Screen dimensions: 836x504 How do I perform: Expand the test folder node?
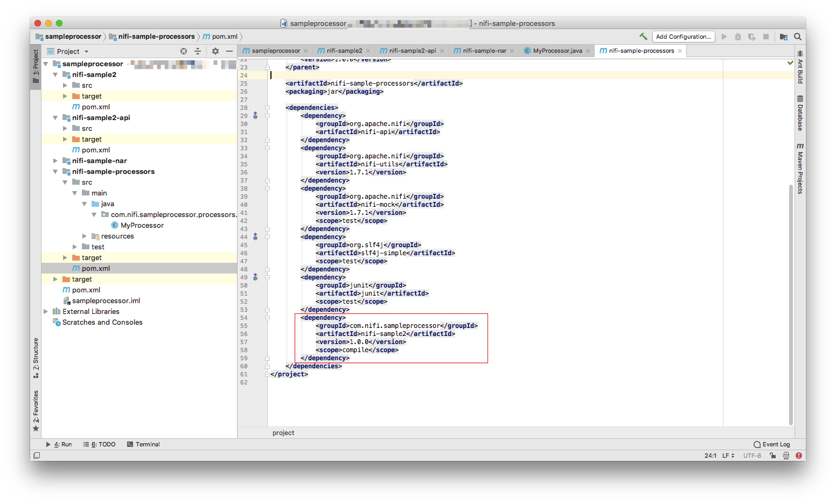75,247
